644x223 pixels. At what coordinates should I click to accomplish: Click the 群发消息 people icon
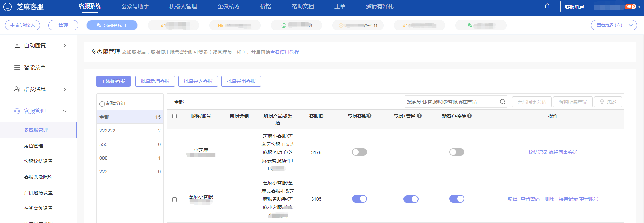click(17, 89)
